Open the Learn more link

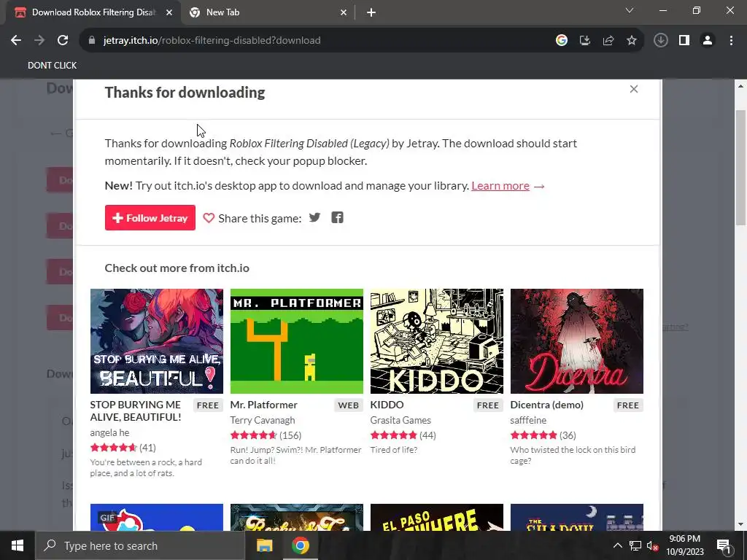tap(500, 186)
